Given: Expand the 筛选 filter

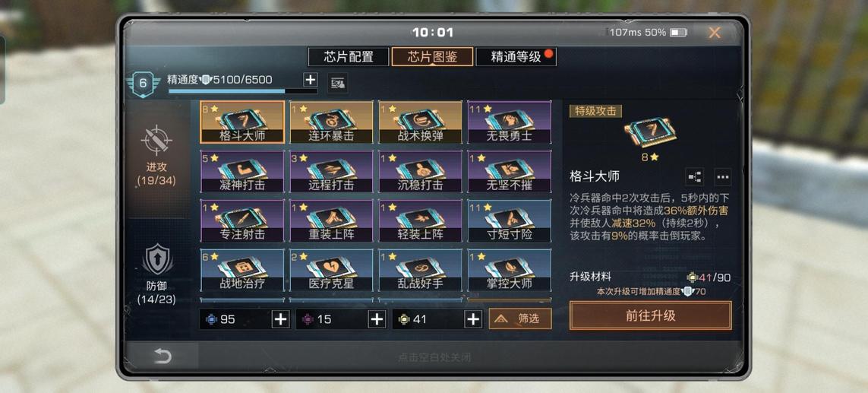Looking at the screenshot, I should pos(520,319).
